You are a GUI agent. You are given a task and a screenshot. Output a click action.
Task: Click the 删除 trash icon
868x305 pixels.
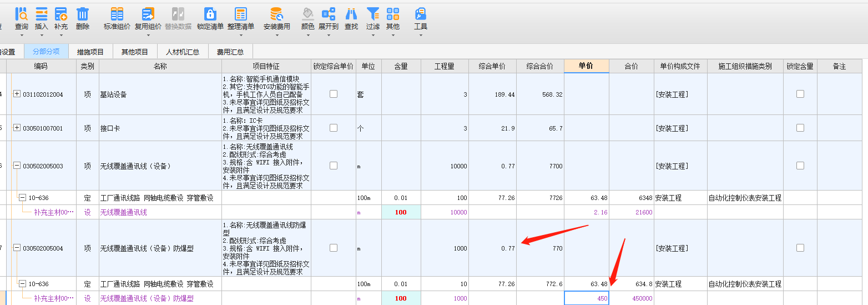coord(83,14)
